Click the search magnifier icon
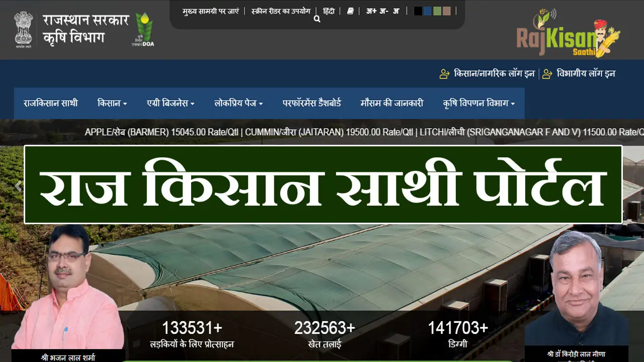This screenshot has height=362, width=644. (317, 19)
